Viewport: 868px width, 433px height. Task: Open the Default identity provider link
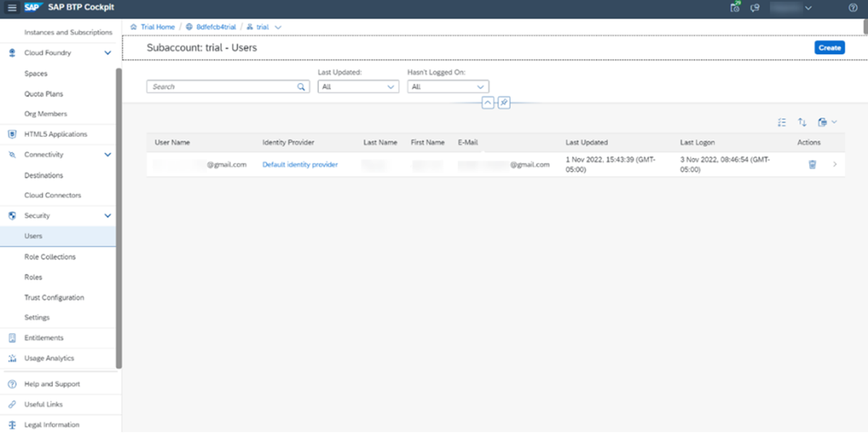coord(300,164)
